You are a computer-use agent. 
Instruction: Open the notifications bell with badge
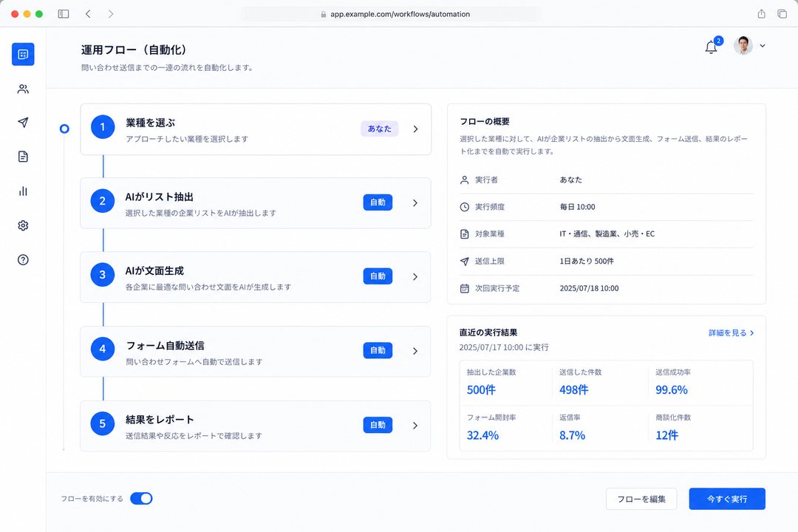pyautogui.click(x=712, y=47)
